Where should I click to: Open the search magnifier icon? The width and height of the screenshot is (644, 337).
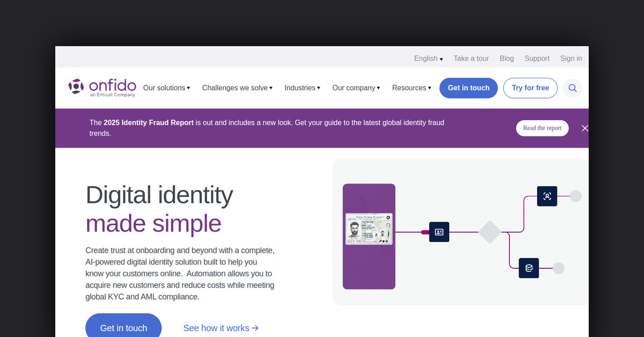(x=573, y=88)
